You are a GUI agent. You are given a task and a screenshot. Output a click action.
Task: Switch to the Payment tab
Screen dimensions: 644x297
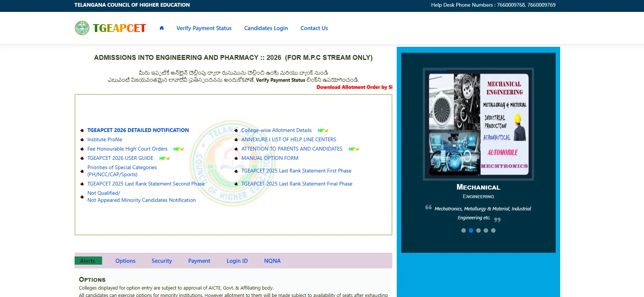point(199,261)
